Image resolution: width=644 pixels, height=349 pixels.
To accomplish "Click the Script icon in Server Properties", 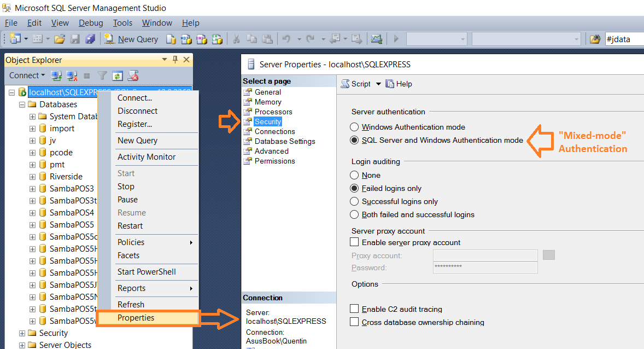I will tap(345, 83).
